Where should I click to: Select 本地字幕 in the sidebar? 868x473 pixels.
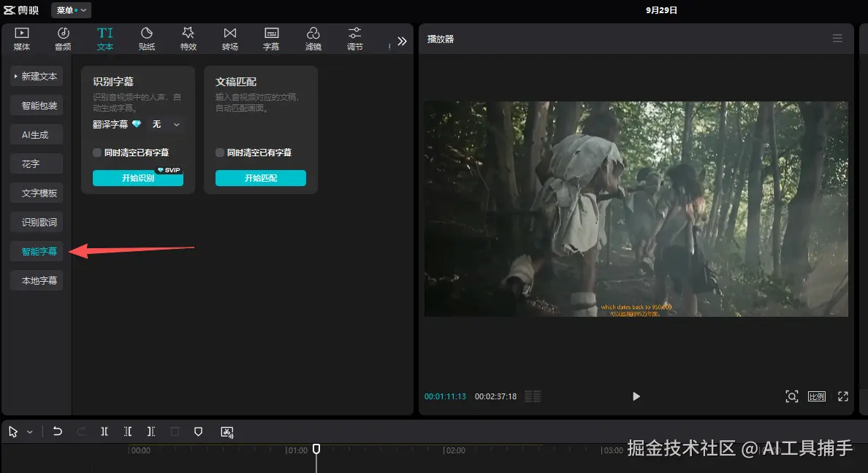pyautogui.click(x=37, y=280)
